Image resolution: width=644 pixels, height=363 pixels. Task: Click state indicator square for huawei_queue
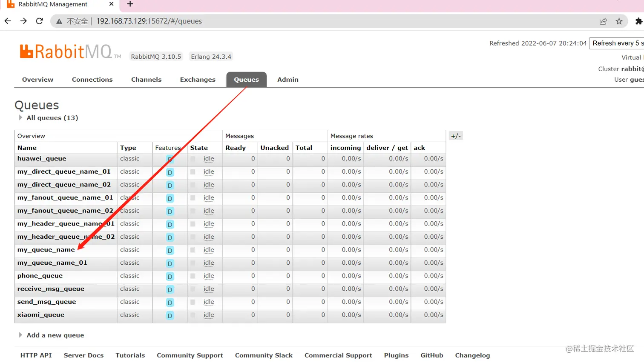(x=193, y=159)
